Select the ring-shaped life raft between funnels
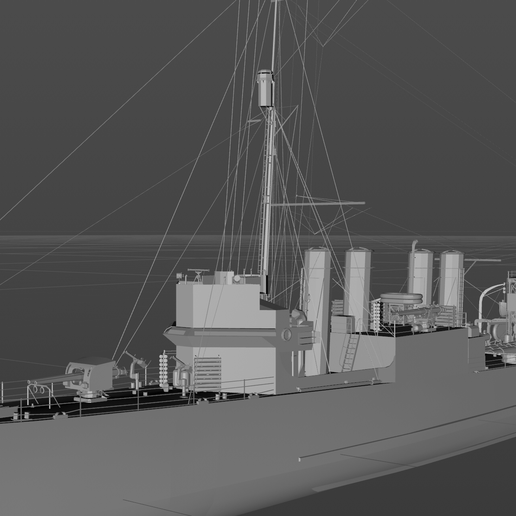This screenshot has width=516, height=516. pyautogui.click(x=402, y=298)
